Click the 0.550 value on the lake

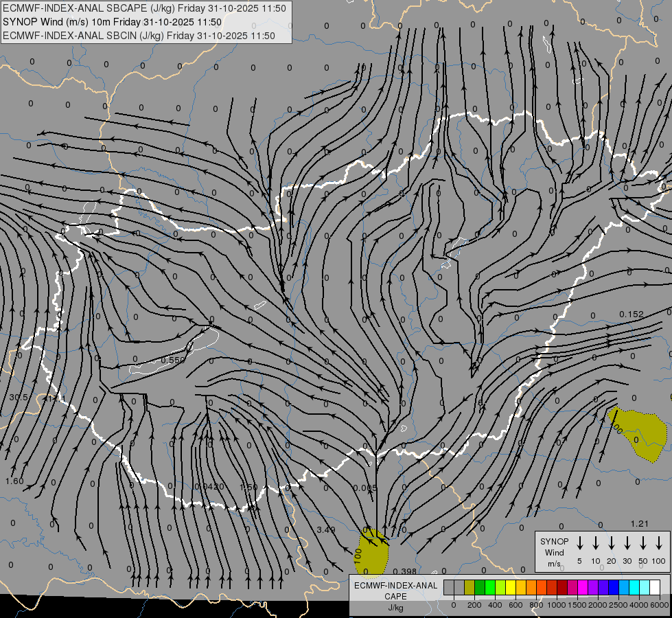click(x=173, y=360)
